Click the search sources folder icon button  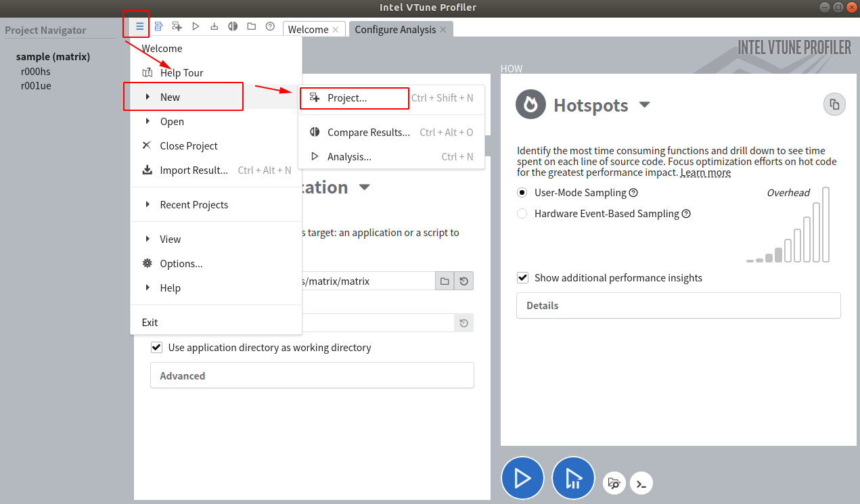(x=614, y=483)
